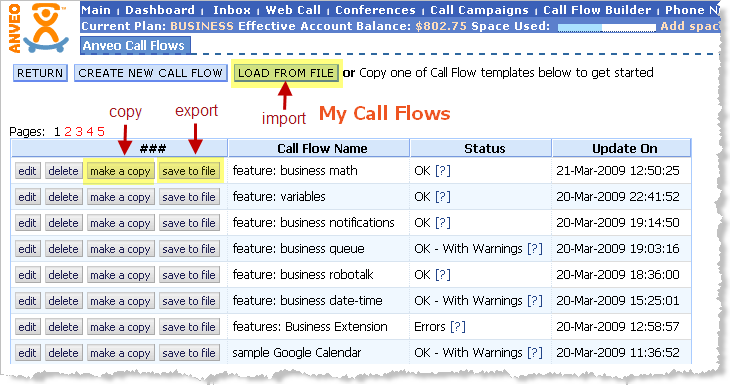Open the [?] help for Errors status
This screenshot has height=385, width=730.
click(x=458, y=327)
